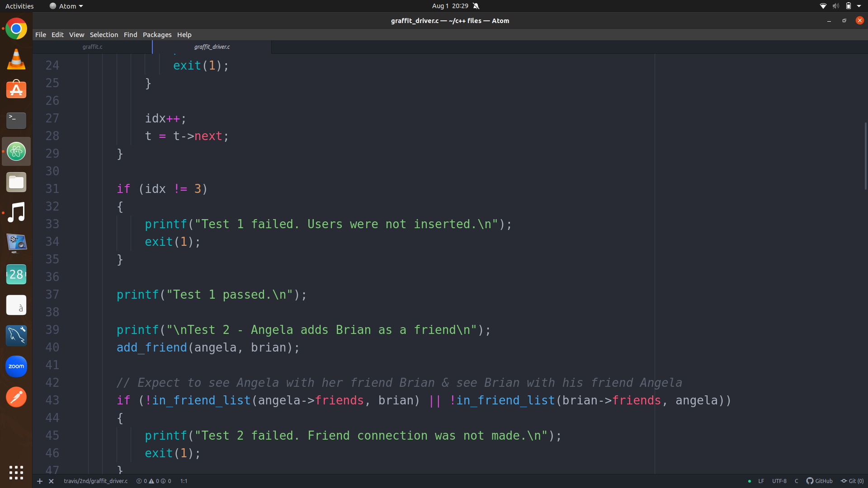
Task: Click the "Test 1 failed" printf line
Action: [x=328, y=224]
